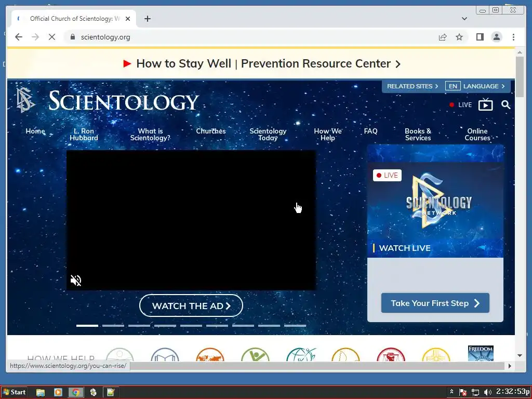
Task: Open What is Scientology? menu
Action: [150, 135]
